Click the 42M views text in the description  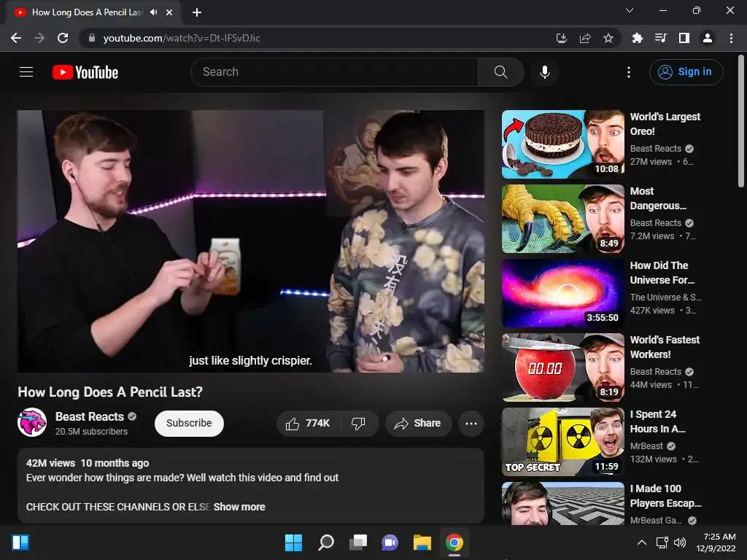(50, 463)
